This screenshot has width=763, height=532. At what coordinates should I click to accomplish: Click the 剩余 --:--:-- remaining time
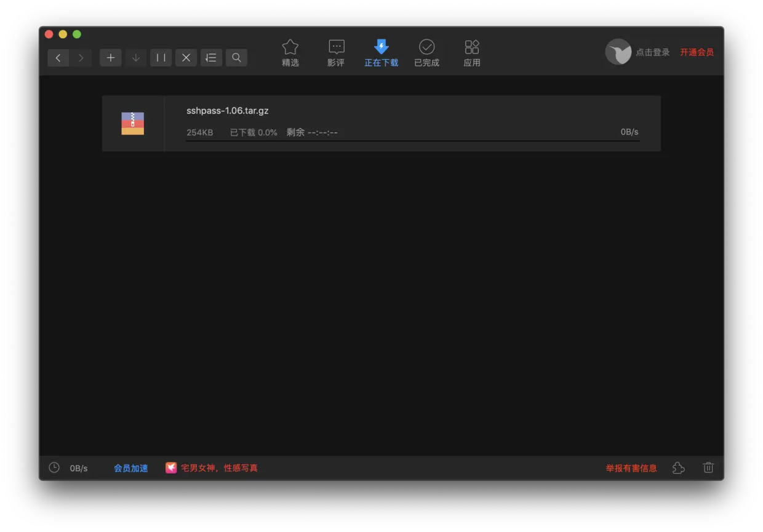312,132
